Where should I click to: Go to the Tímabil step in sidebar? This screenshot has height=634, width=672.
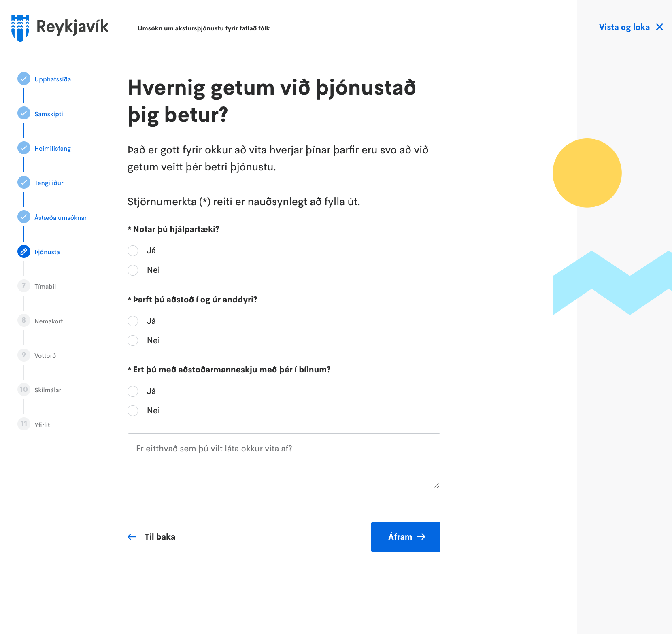point(45,287)
